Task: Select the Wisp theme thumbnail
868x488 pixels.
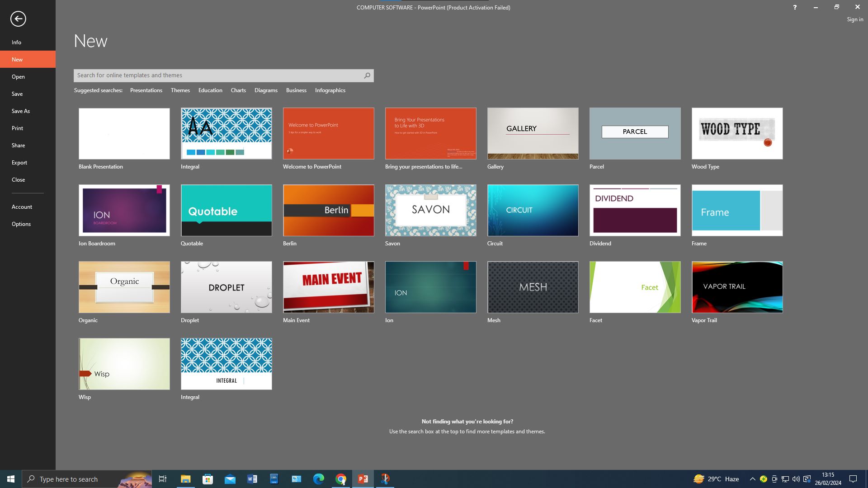Action: [124, 364]
